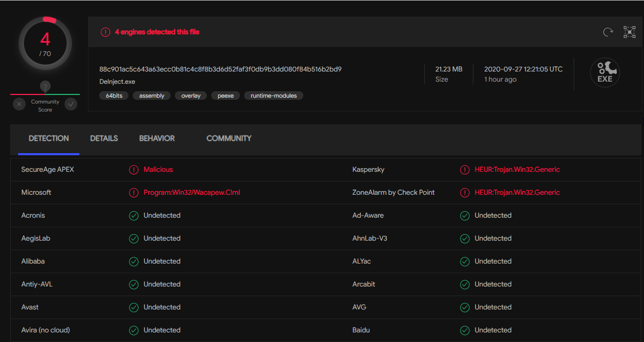Screen dimensions: 644x342
Task: Click the '4 engines detected this file' message
Action: coord(157,32)
